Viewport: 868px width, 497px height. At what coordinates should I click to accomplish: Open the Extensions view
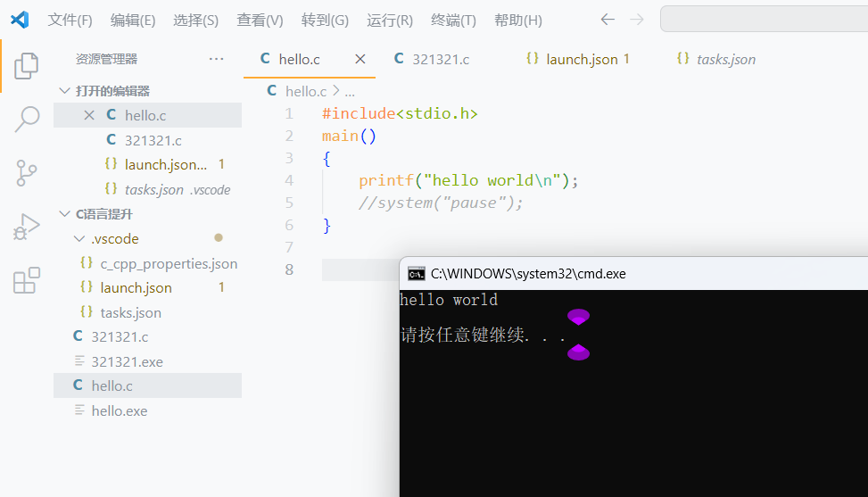(x=26, y=280)
